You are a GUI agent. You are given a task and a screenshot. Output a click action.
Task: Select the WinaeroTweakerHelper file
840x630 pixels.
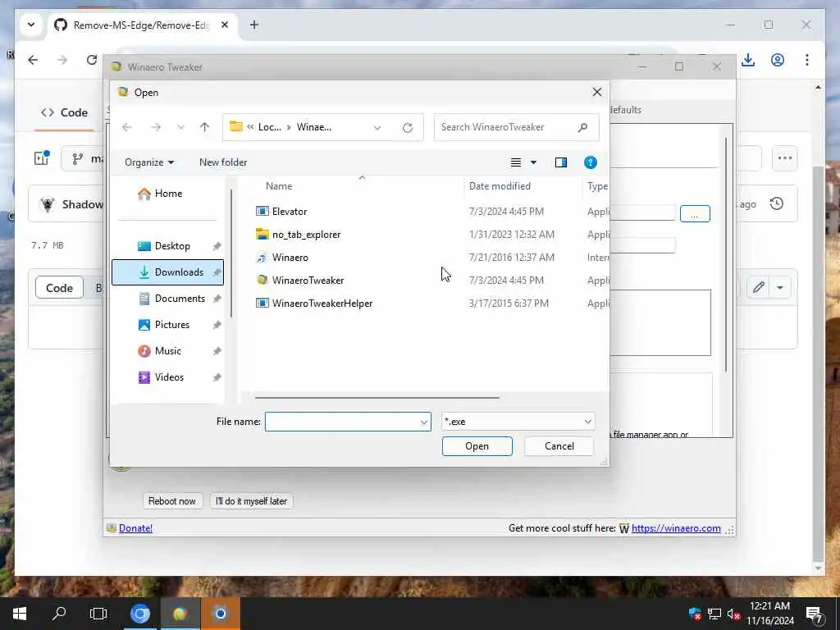(322, 304)
